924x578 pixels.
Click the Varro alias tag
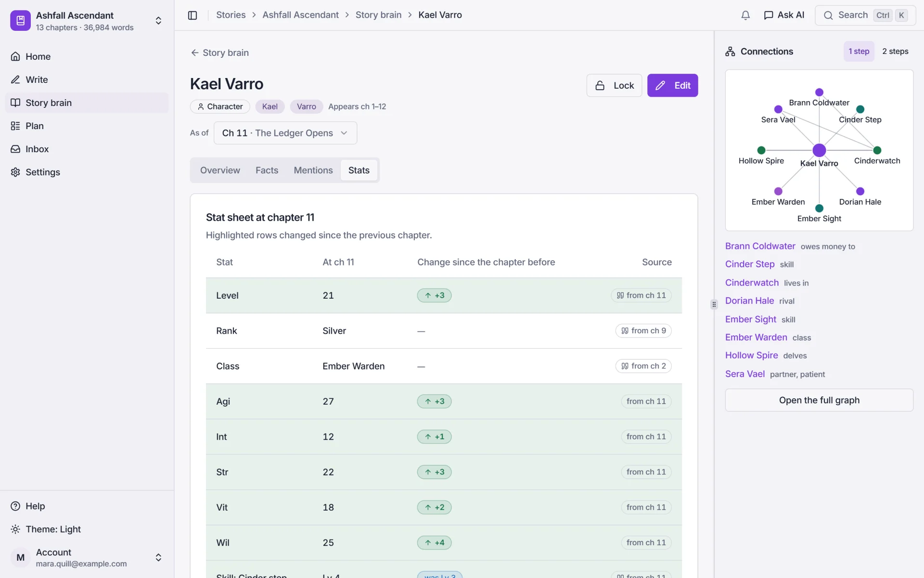point(306,106)
